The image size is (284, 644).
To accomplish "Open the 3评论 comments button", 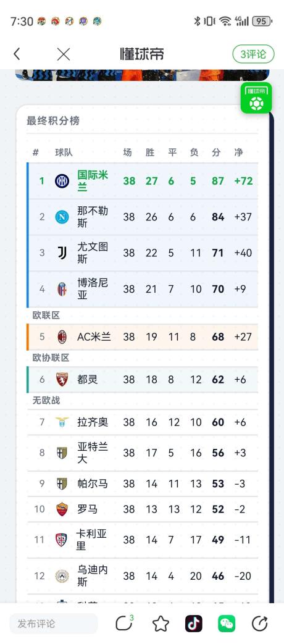I will tap(253, 54).
